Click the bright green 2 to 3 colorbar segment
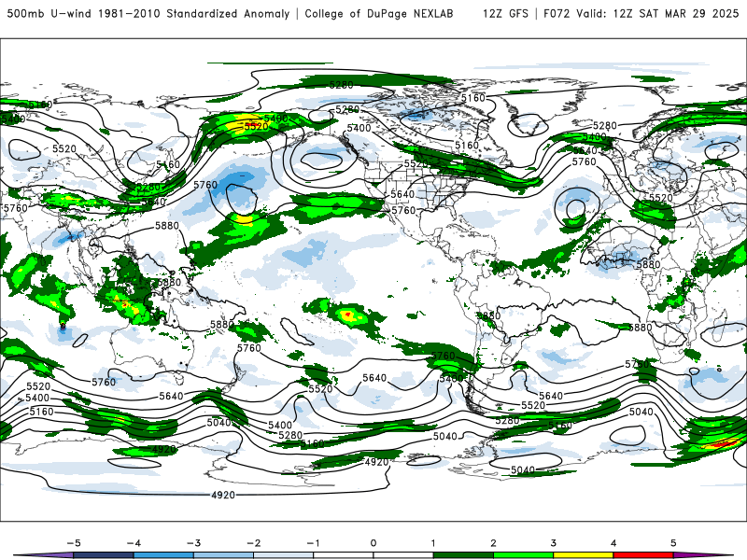747x560 pixels. coord(523,555)
